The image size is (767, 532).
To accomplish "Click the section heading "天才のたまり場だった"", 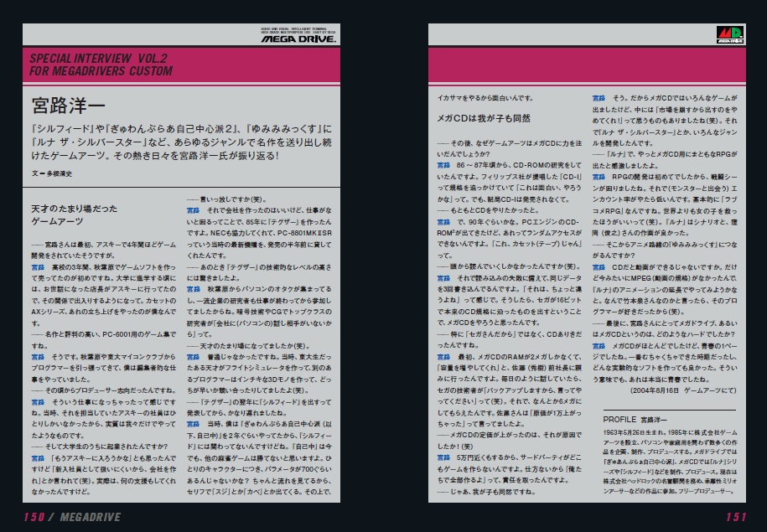I will [x=75, y=209].
